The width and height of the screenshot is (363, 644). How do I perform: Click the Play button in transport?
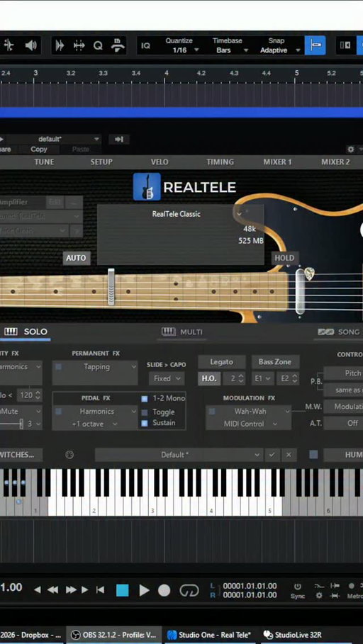144,590
